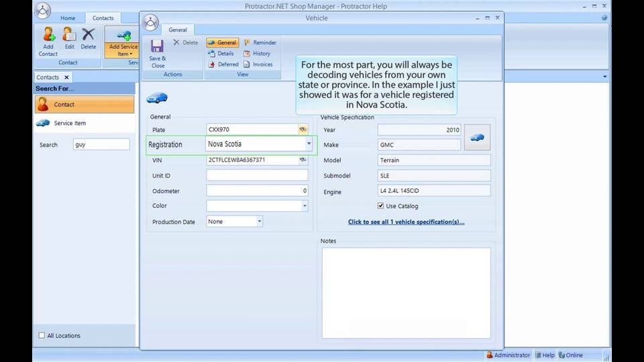
Task: Click into the Notes text area
Action: 407,293
